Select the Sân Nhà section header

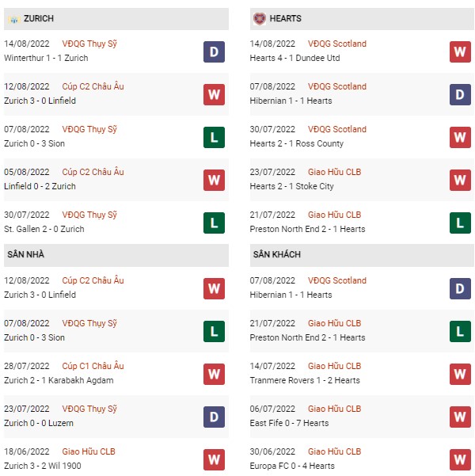point(116,255)
